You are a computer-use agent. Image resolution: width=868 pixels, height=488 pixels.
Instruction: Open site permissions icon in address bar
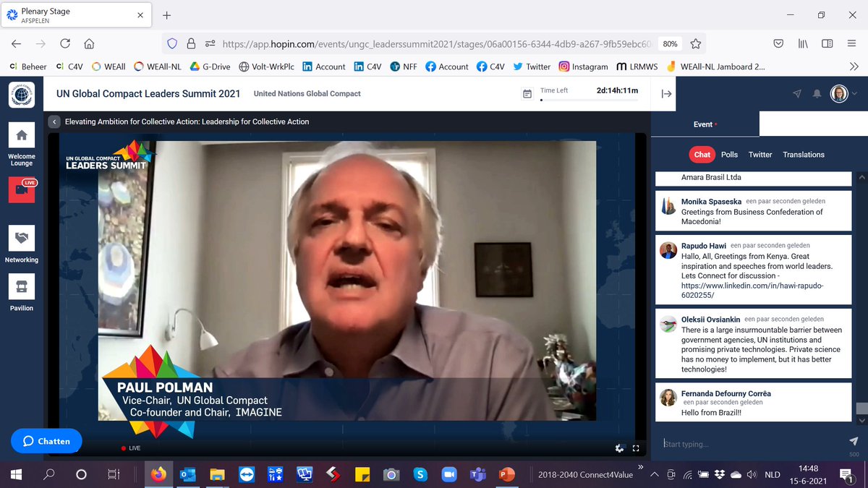(x=210, y=43)
